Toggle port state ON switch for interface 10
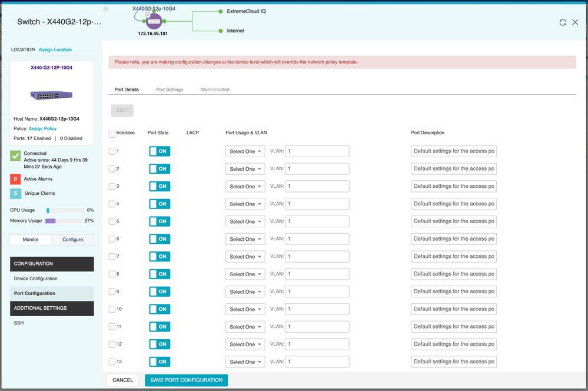The image size is (588, 391). [160, 309]
